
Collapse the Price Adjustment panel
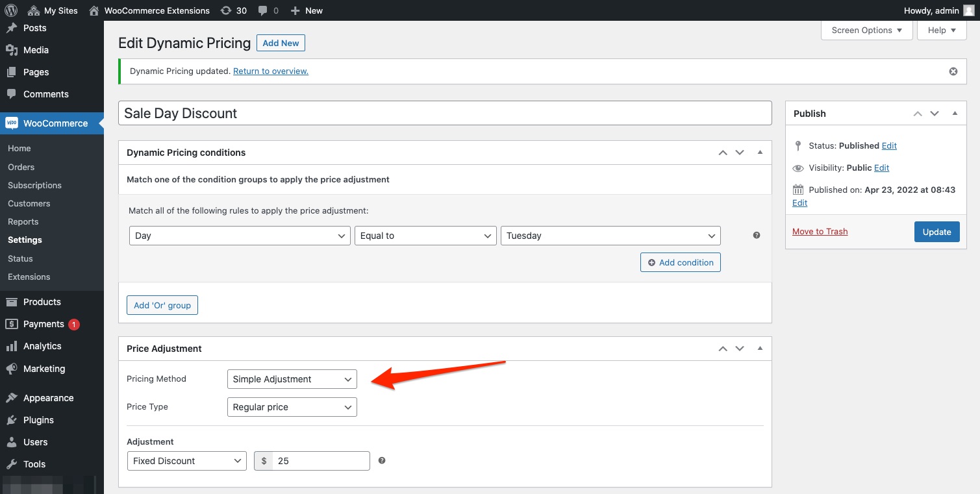tap(760, 349)
